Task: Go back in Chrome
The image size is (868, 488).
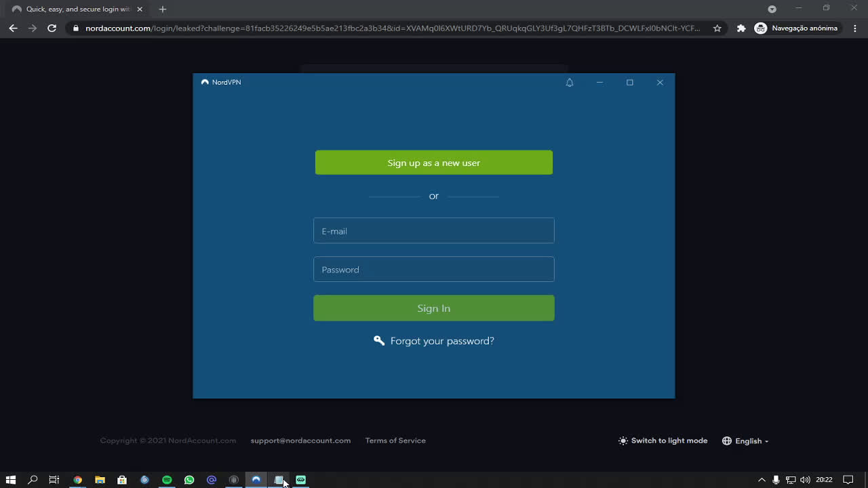Action: coord(13,28)
